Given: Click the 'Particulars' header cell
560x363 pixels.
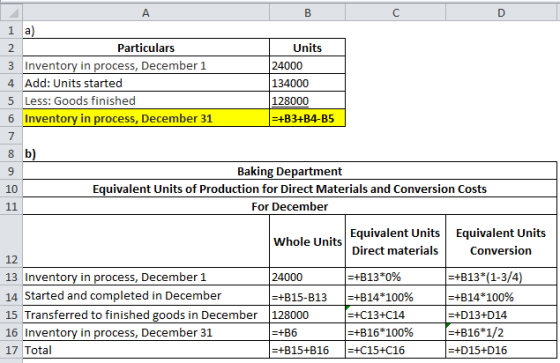Looking at the screenshot, I should click(146, 48).
